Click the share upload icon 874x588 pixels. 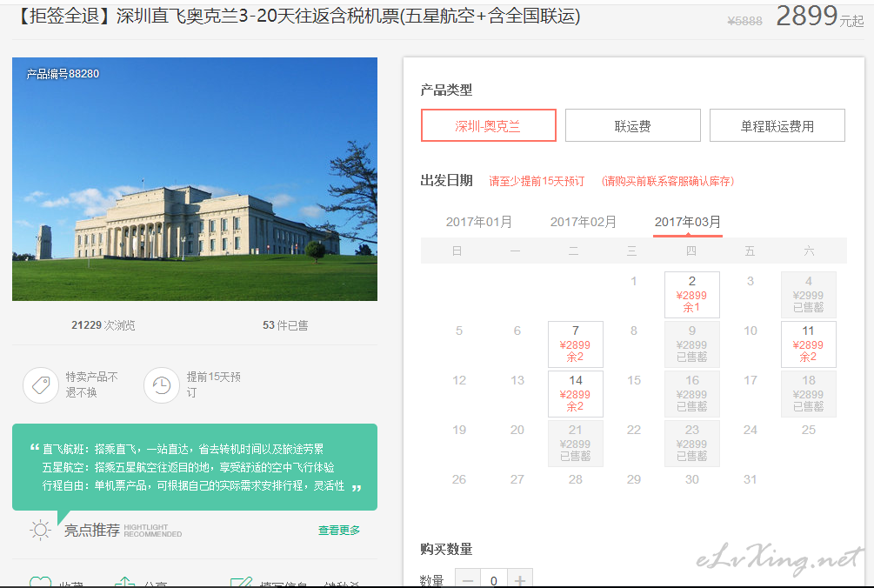(x=125, y=582)
